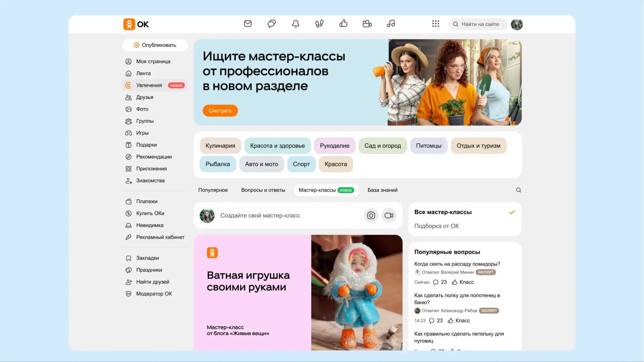Open the apps grid dots icon

pyautogui.click(x=436, y=24)
